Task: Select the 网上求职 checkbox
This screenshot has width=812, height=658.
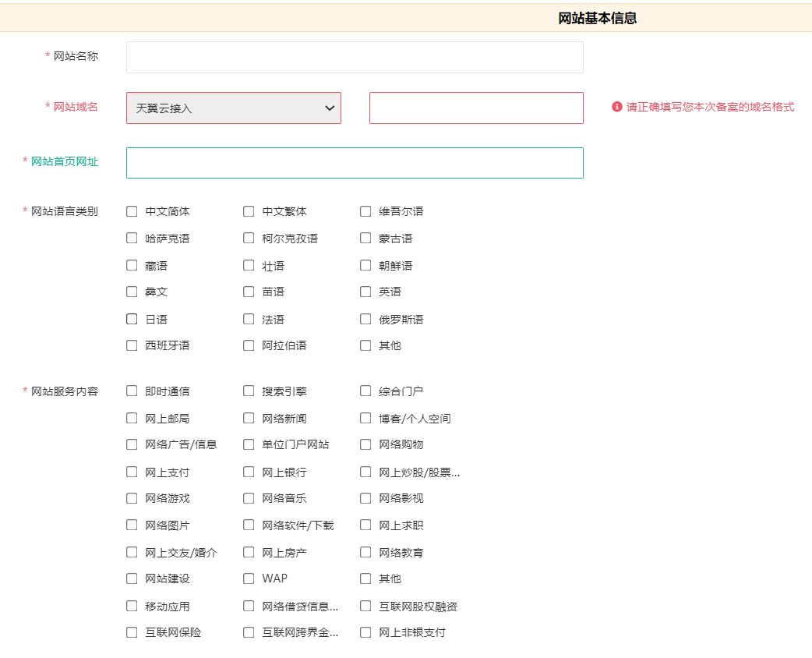Action: tap(365, 525)
